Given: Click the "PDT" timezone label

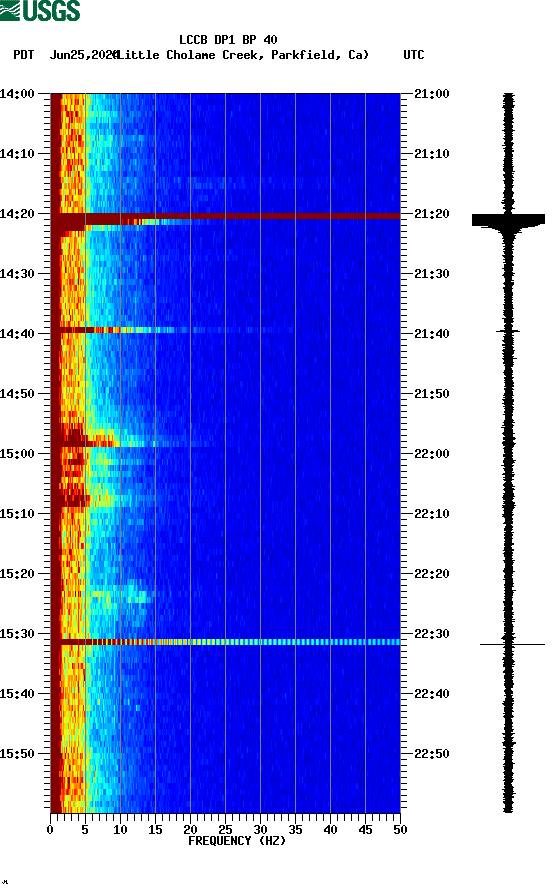Looking at the screenshot, I should [23, 55].
